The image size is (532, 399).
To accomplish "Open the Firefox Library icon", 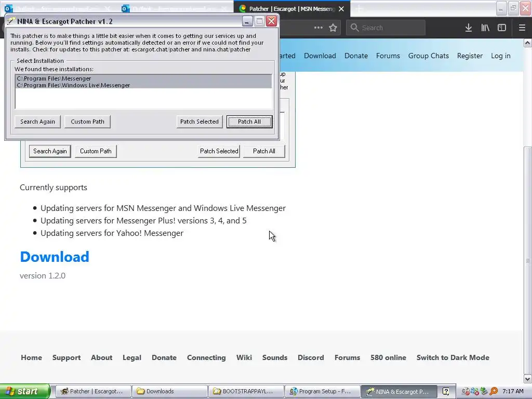I will [x=485, y=28].
